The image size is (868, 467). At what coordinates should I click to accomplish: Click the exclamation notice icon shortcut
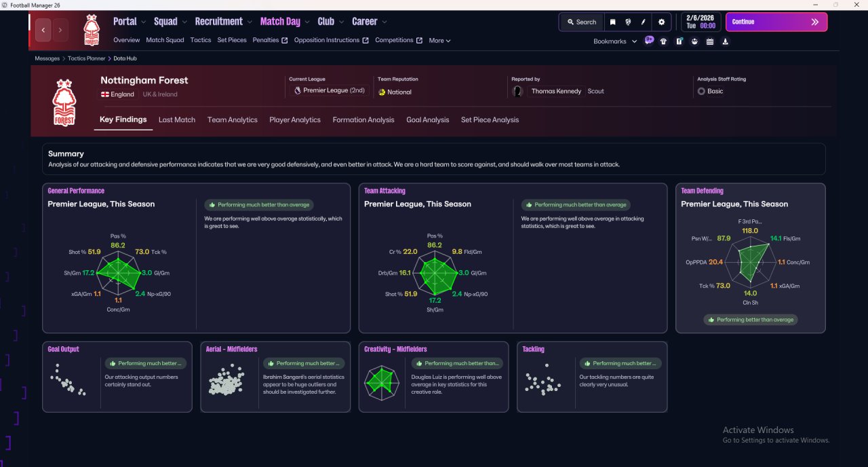pyautogui.click(x=679, y=41)
